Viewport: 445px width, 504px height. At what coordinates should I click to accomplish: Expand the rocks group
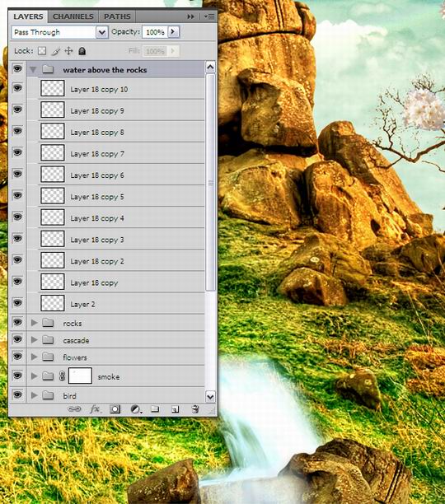pos(34,323)
